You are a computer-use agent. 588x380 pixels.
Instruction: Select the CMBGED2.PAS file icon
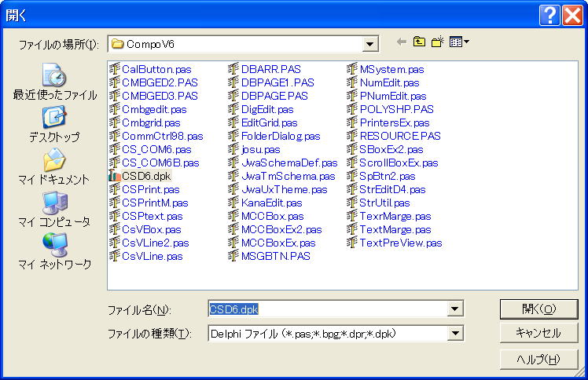click(114, 82)
